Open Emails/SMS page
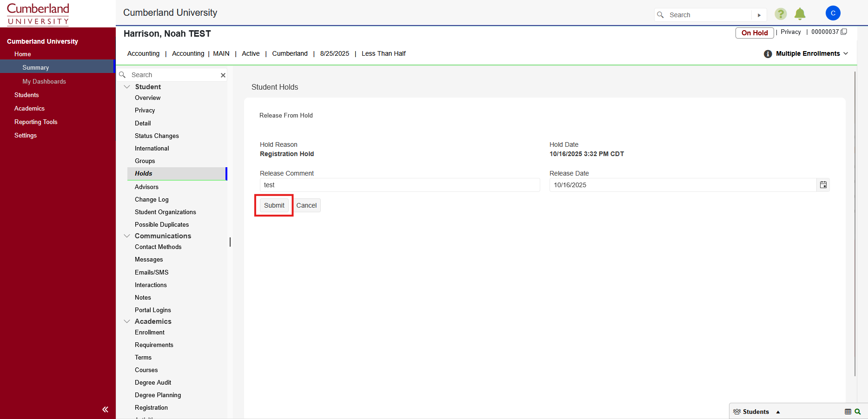Image resolution: width=868 pixels, height=419 pixels. coord(152,272)
